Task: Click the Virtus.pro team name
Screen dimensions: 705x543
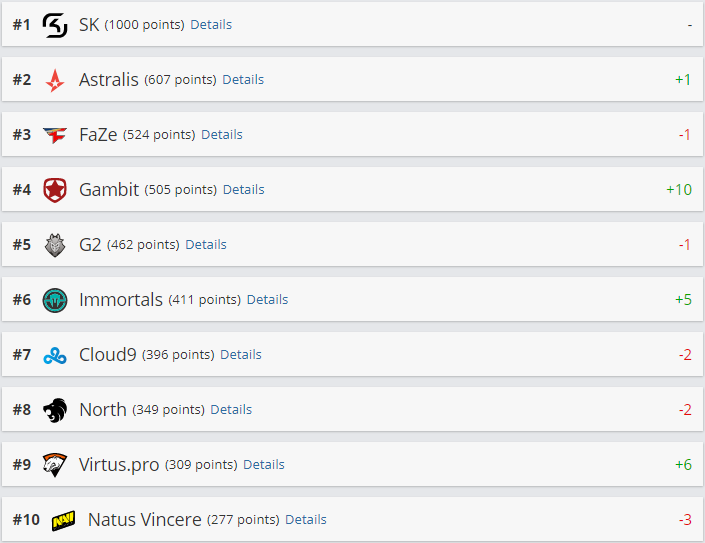Action: 119,465
